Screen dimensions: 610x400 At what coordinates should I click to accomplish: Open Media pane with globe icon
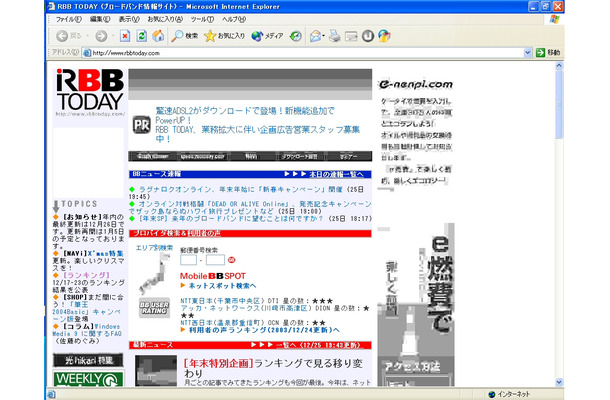pyautogui.click(x=267, y=36)
